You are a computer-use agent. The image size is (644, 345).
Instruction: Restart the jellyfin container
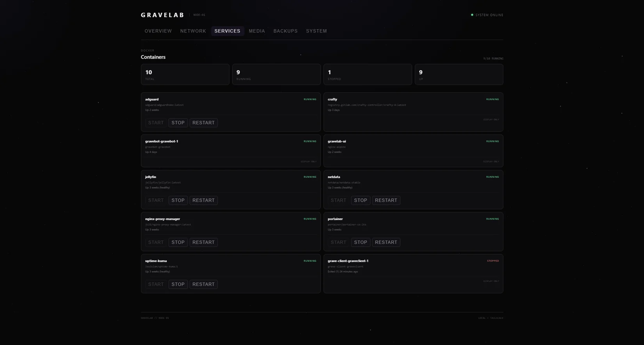pos(204,200)
